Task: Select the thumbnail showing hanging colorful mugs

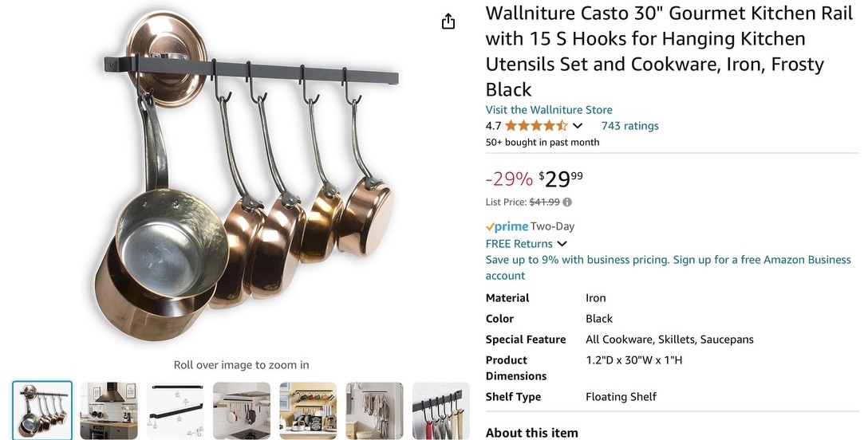Action: coord(308,411)
